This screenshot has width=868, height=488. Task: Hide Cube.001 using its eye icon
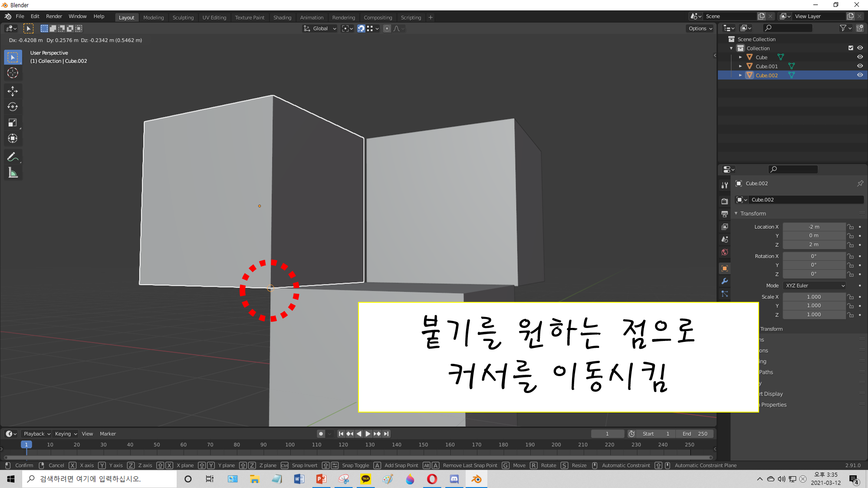[x=860, y=66]
